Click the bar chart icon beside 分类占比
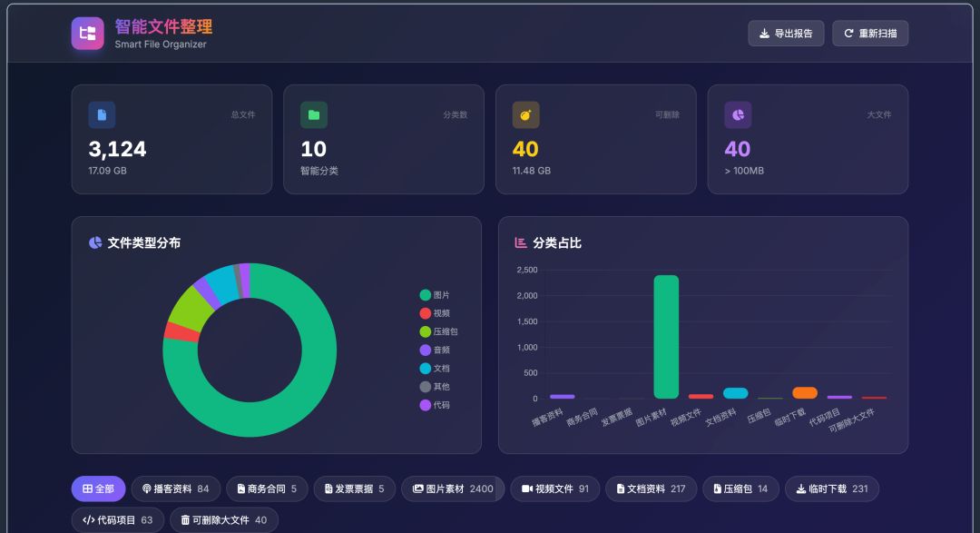 [521, 242]
